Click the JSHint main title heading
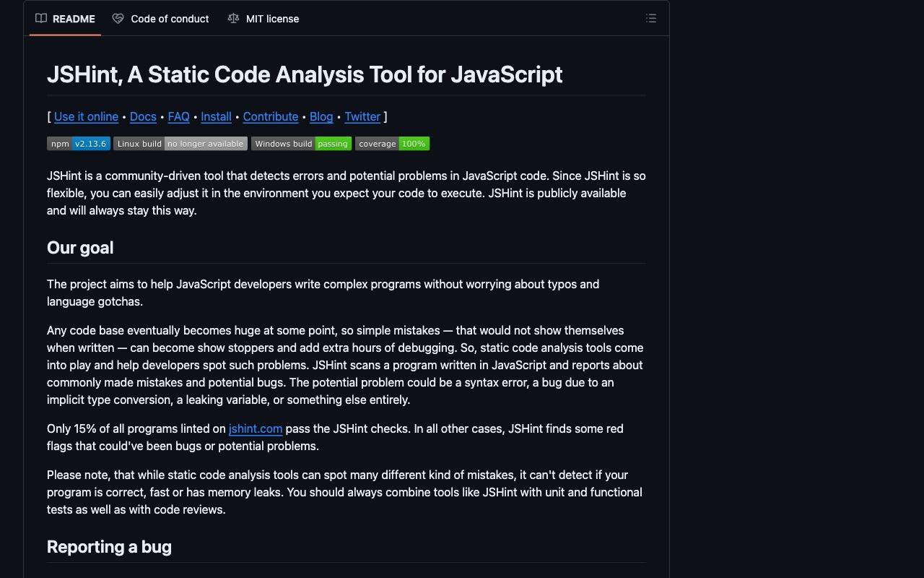This screenshot has width=924, height=578. pyautogui.click(x=305, y=74)
